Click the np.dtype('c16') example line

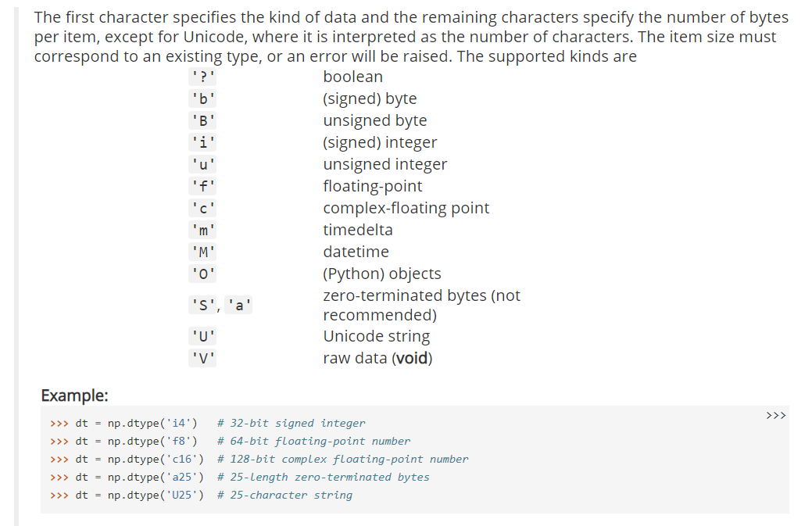259,459
